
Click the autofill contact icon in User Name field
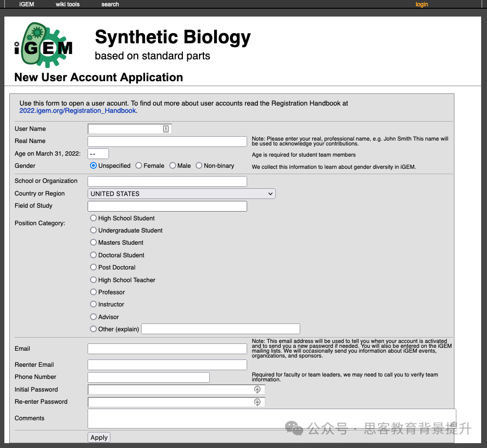point(166,129)
